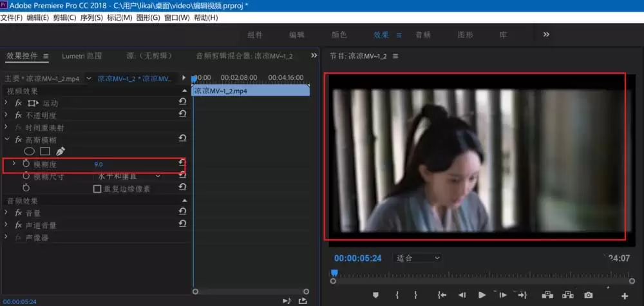
Task: Select the 凉凉MV~1_2.mp4 clip bar
Action: pyautogui.click(x=251, y=91)
